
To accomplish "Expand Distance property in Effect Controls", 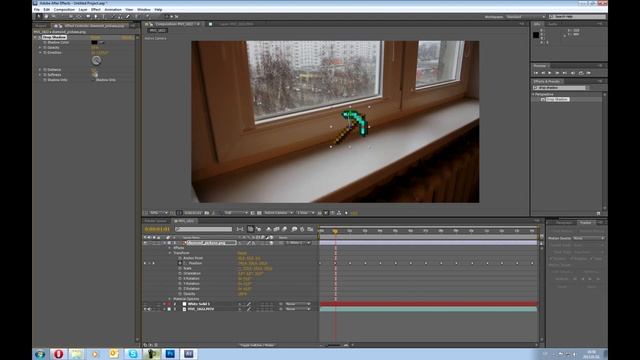I will coord(40,70).
